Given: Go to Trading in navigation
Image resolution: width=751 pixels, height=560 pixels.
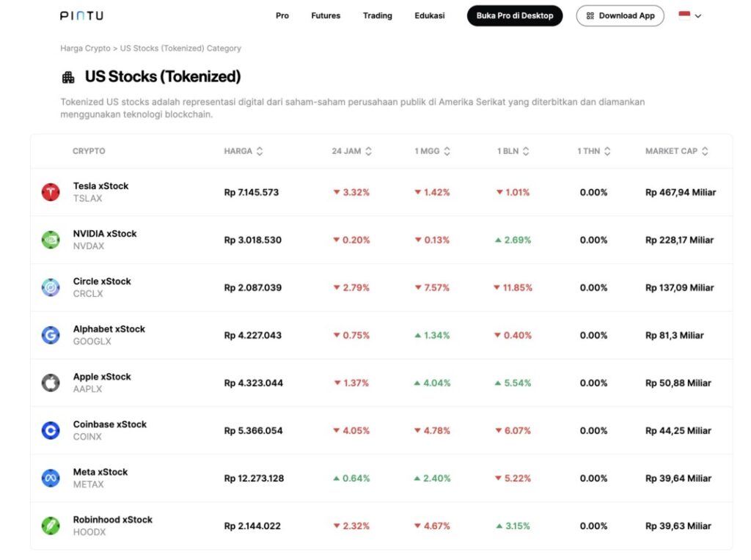Looking at the screenshot, I should pos(377,15).
